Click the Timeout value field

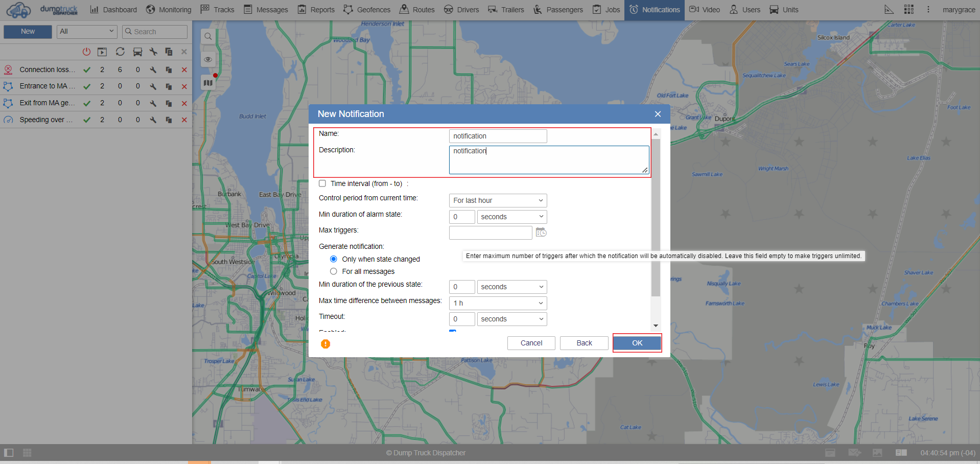pos(462,319)
